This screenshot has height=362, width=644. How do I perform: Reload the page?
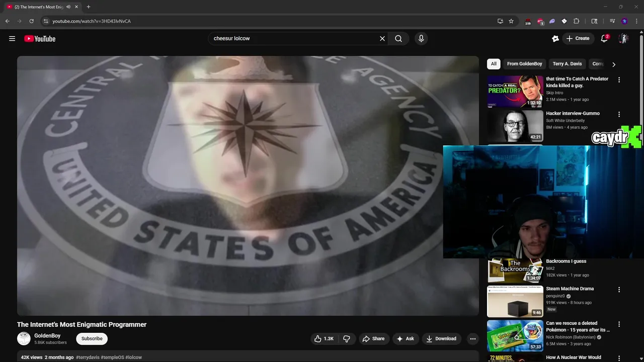tap(31, 21)
